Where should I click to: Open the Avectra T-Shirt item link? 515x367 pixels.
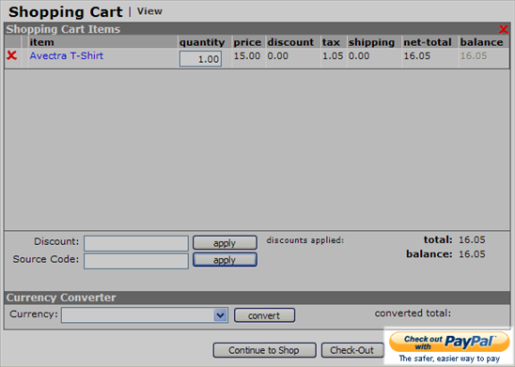pyautogui.click(x=66, y=56)
